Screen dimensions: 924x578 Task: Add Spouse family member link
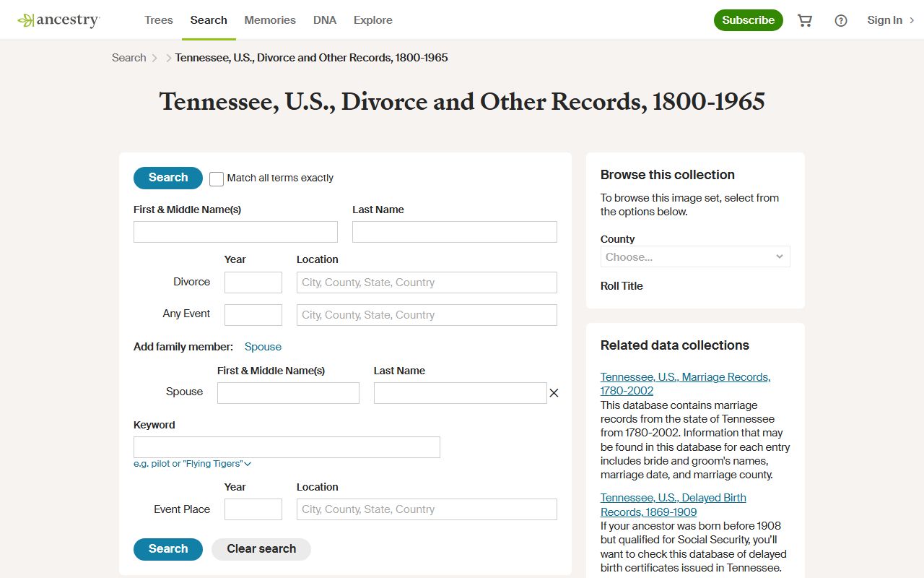(x=263, y=347)
